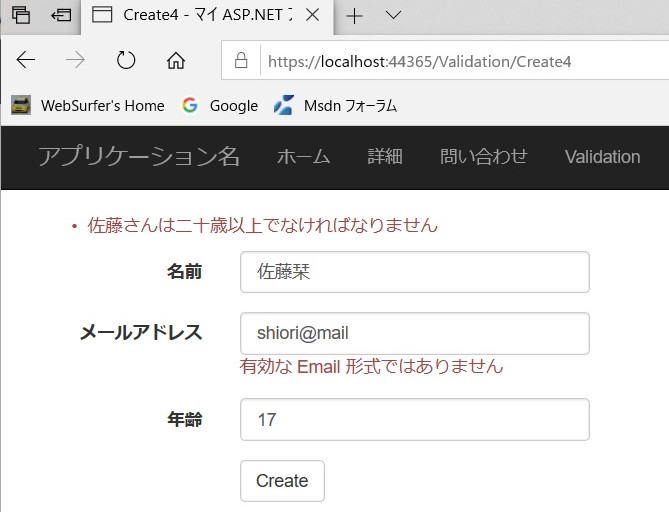Open the 問い合わせ navbar link

pos(483,156)
